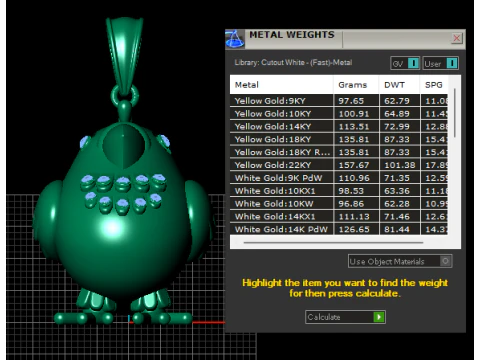This screenshot has width=480, height=360.
Task: Sort by the SPG column header
Action: (x=434, y=85)
